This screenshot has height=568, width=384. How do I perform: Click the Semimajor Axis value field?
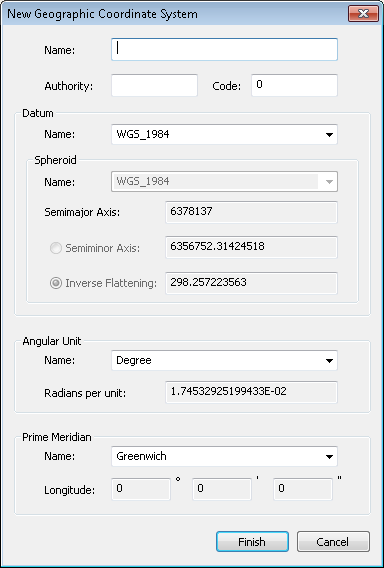click(x=251, y=212)
